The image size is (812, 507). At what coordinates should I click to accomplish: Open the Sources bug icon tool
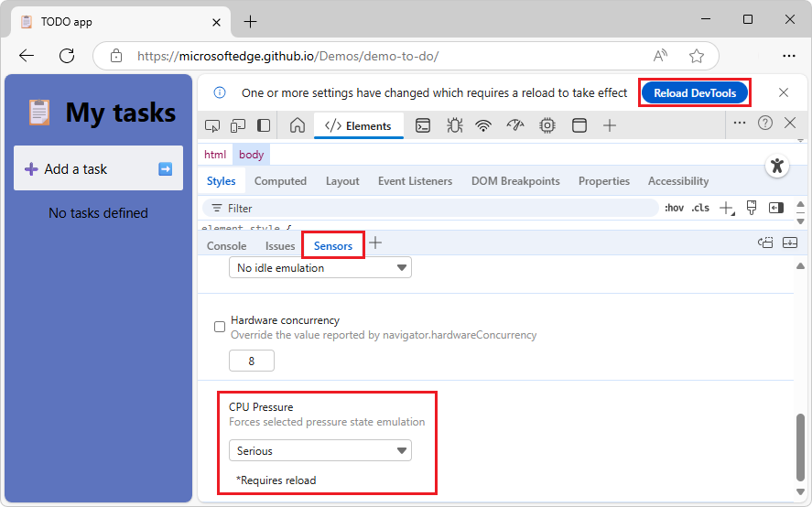click(454, 126)
